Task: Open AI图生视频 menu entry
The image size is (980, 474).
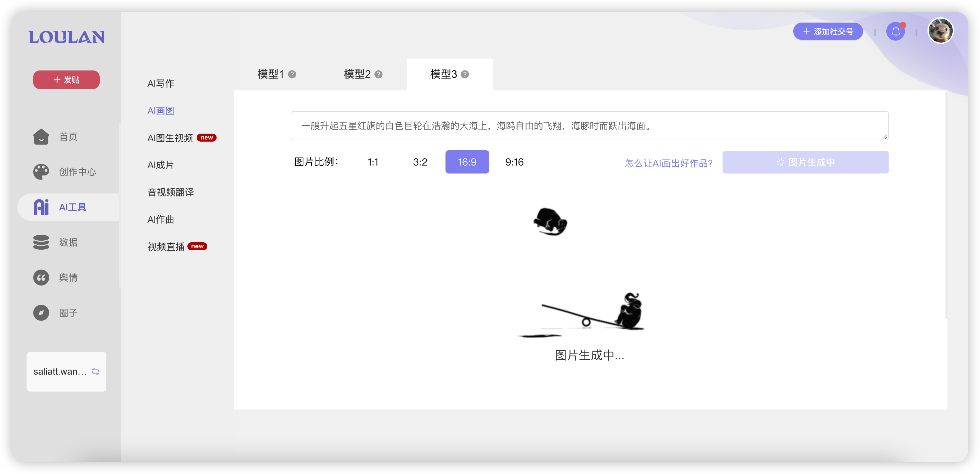Action: 170,138
